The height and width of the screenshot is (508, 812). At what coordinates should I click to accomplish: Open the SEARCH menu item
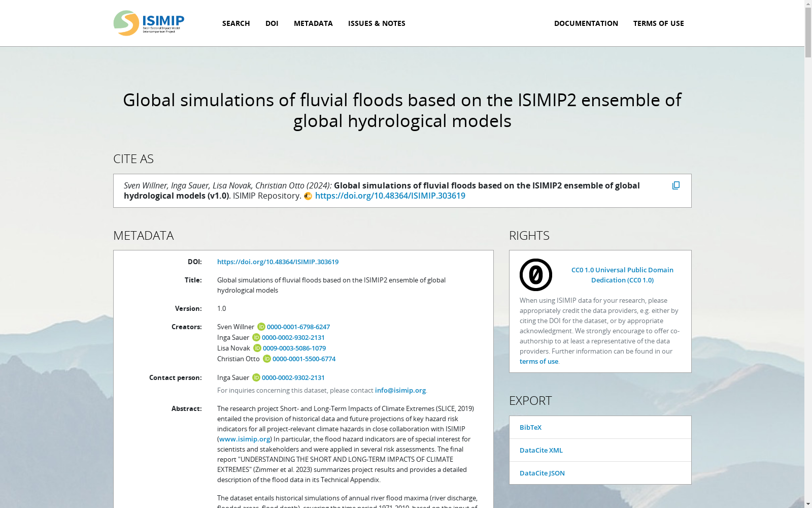236,23
